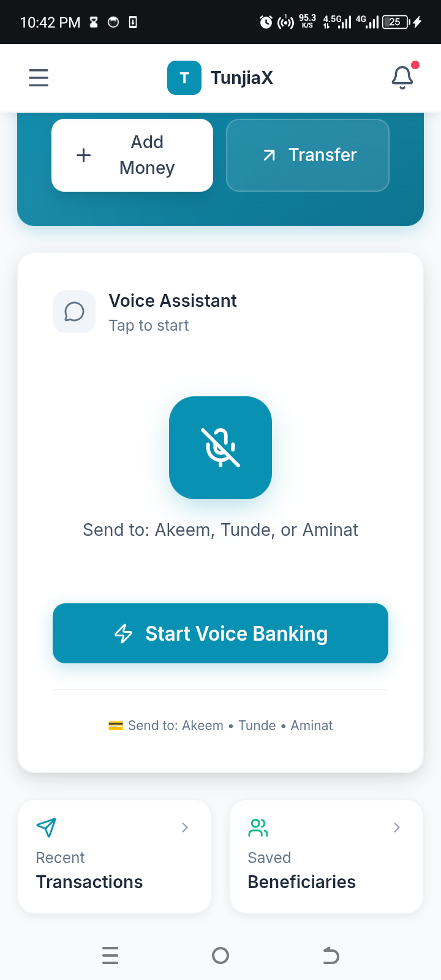Screen dimensions: 441x980
Task: Tap the plus icon on Add Money
Action: click(84, 155)
